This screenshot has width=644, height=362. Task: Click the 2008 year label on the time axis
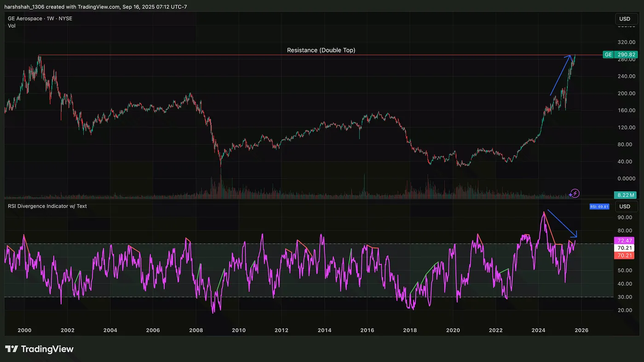[196, 330]
